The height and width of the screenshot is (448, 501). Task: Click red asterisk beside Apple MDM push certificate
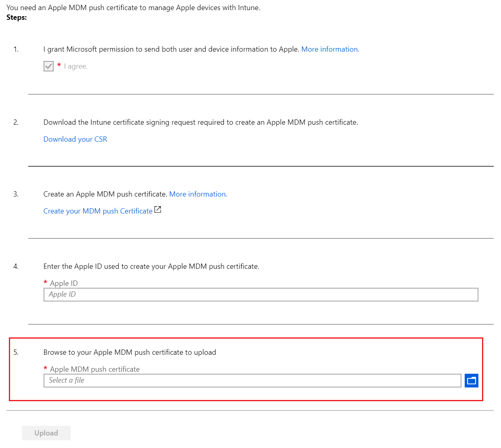(x=46, y=368)
